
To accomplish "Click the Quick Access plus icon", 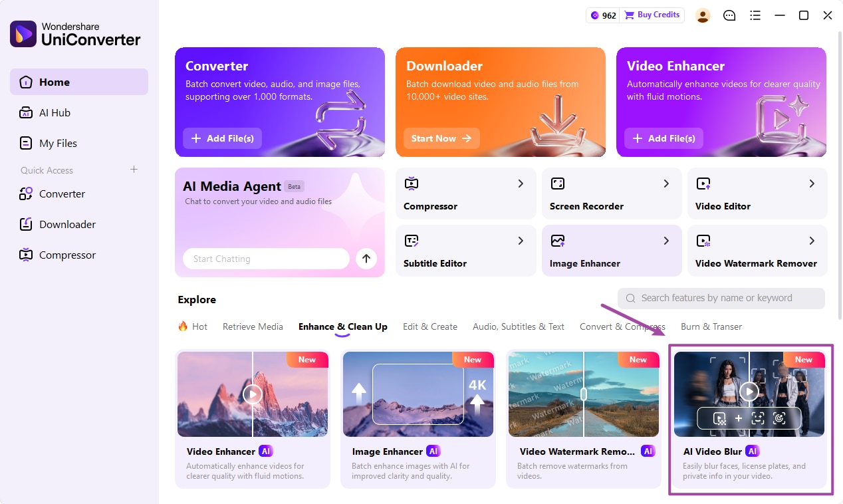I will (134, 170).
